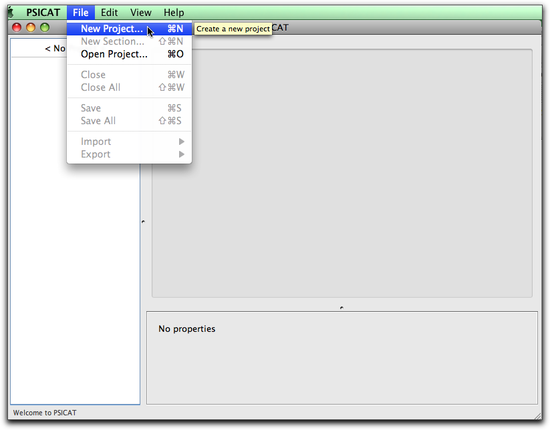Click the window resize grip corner

tap(537, 416)
